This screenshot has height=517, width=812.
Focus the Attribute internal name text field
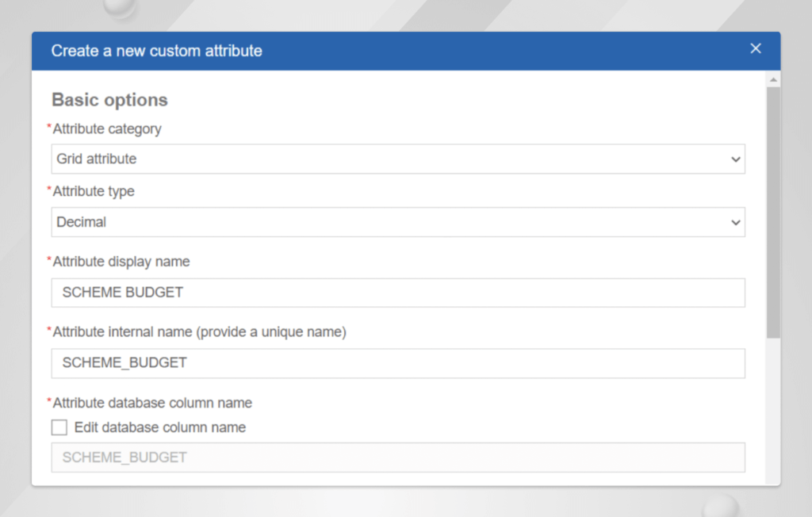pyautogui.click(x=398, y=363)
